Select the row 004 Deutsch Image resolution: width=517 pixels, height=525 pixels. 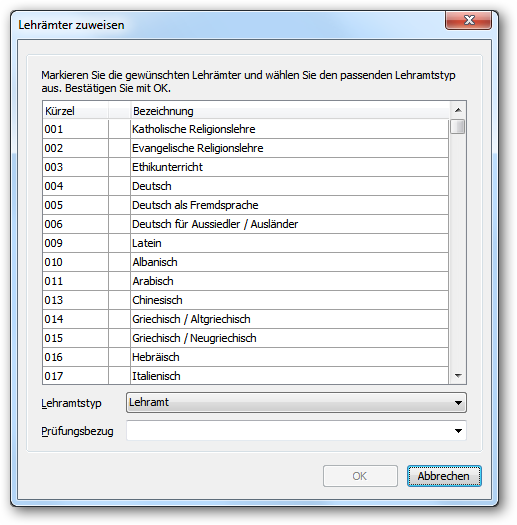point(245,186)
